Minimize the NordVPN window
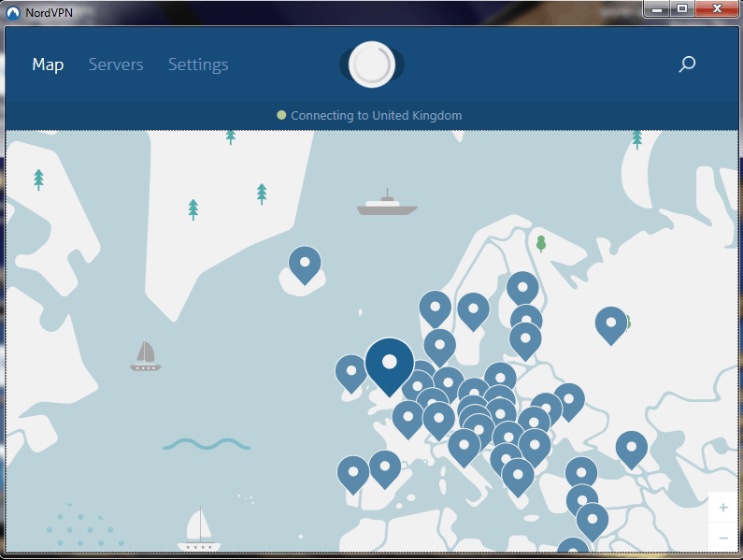 pos(656,8)
